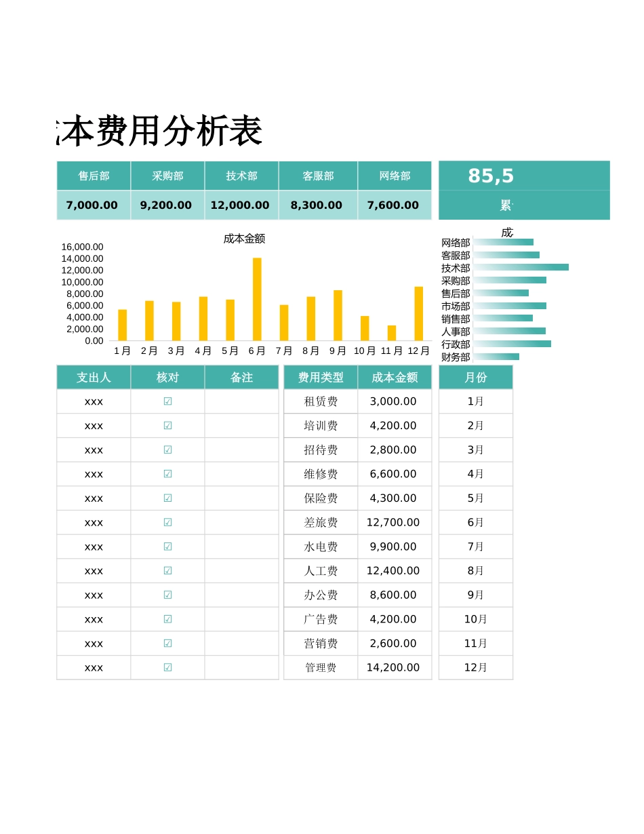
Task: Click the tallest bar for 6月 in the chart
Action: point(256,298)
